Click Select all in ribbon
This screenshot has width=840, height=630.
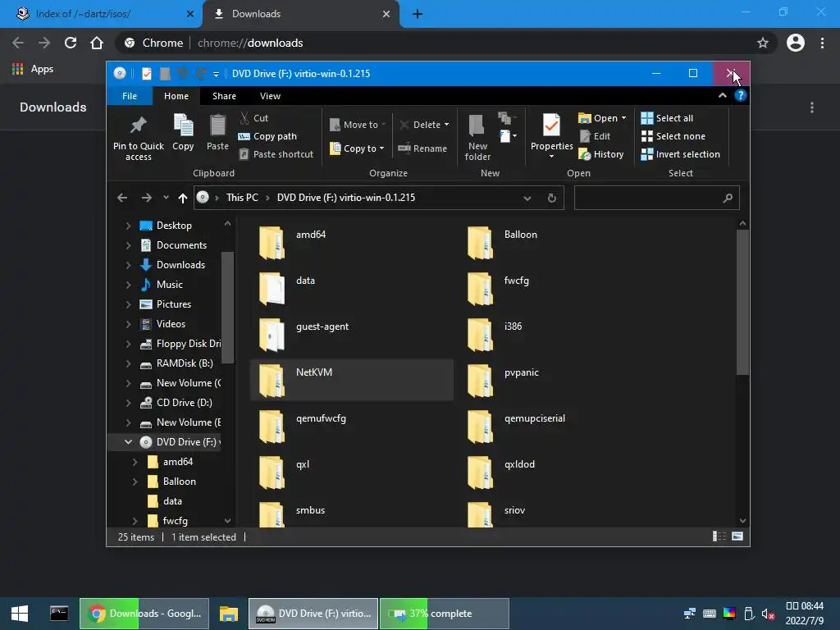click(x=667, y=118)
